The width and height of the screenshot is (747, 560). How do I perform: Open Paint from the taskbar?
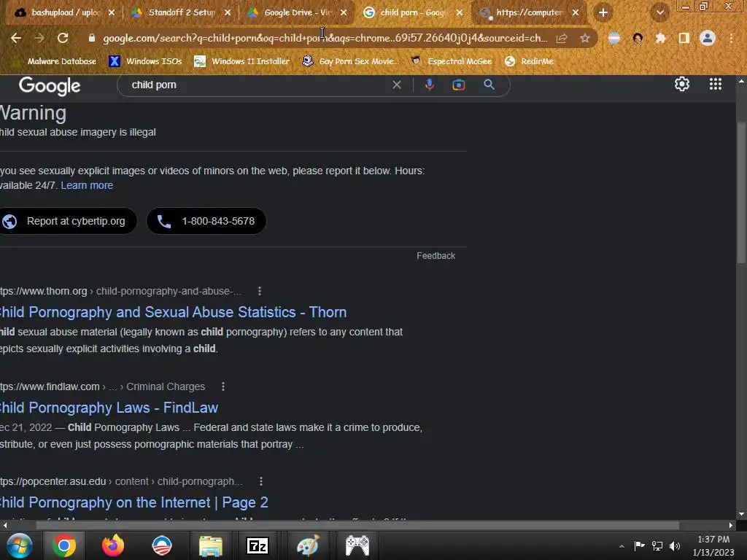click(308, 545)
